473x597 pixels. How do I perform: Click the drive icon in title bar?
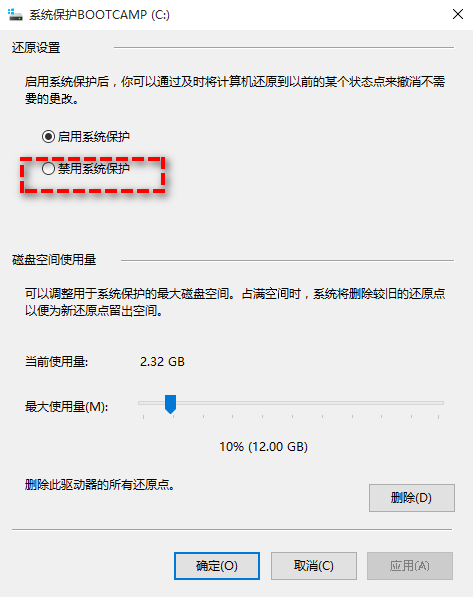(15, 14)
